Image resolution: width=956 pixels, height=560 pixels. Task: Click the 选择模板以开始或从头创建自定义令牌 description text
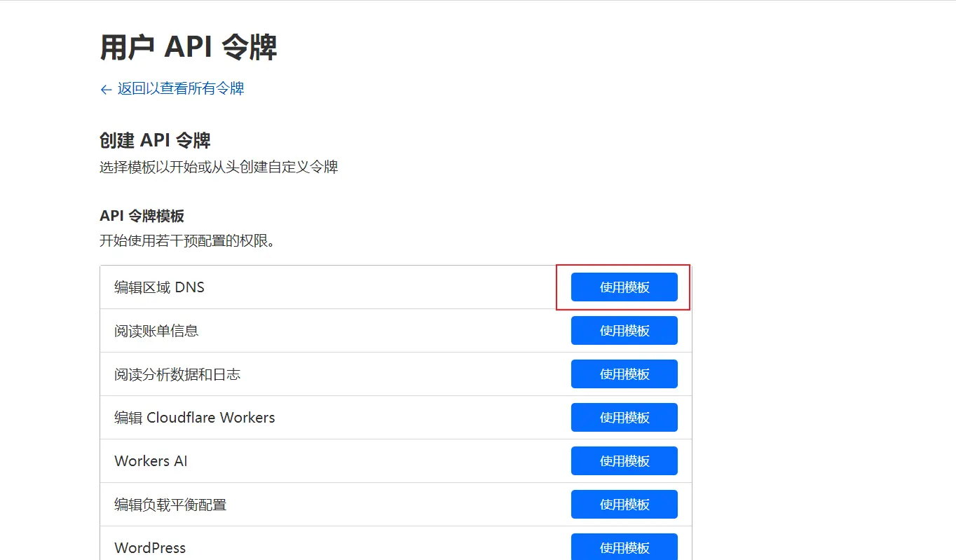click(219, 168)
